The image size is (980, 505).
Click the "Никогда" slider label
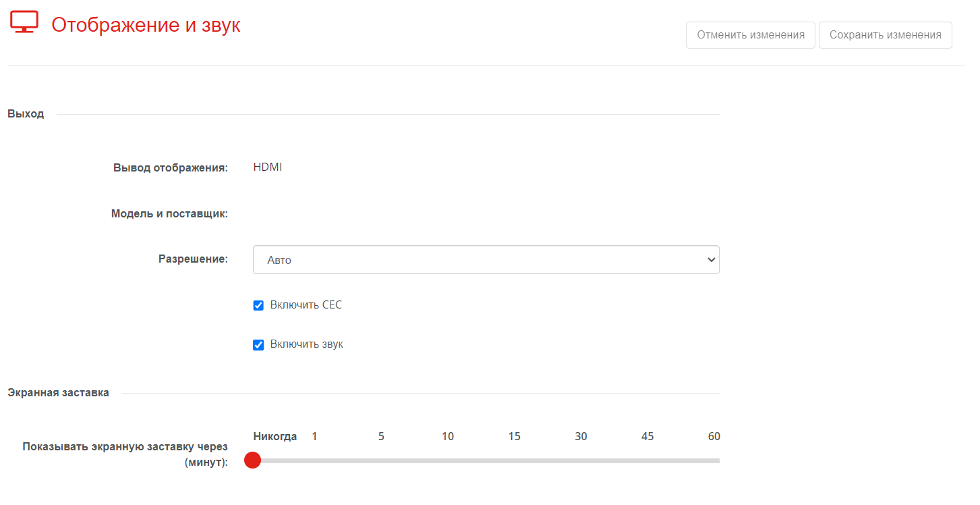pos(275,436)
